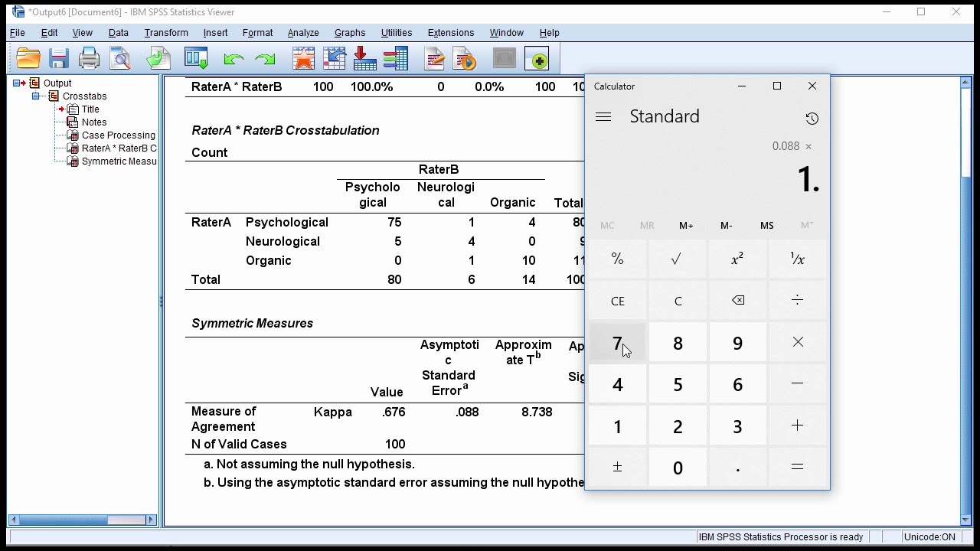Open a file with the folder toolbar icon

pos(28,59)
